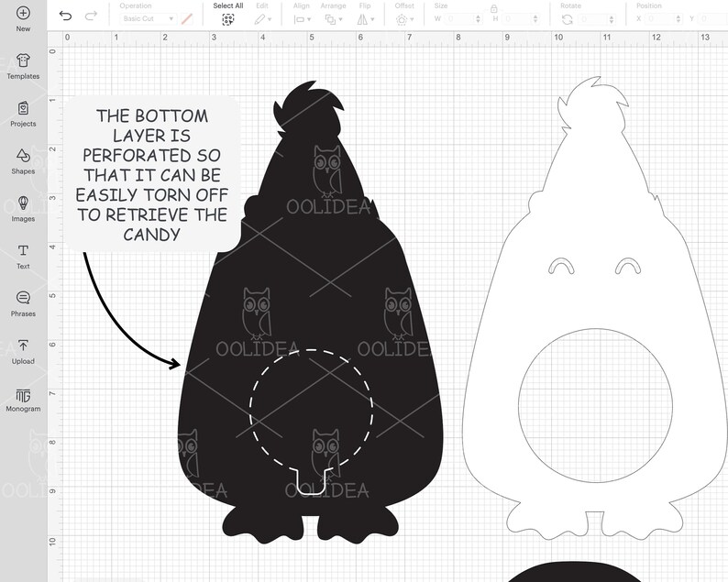
Task: Open the Edit pencil dropdown
Action: tap(262, 19)
